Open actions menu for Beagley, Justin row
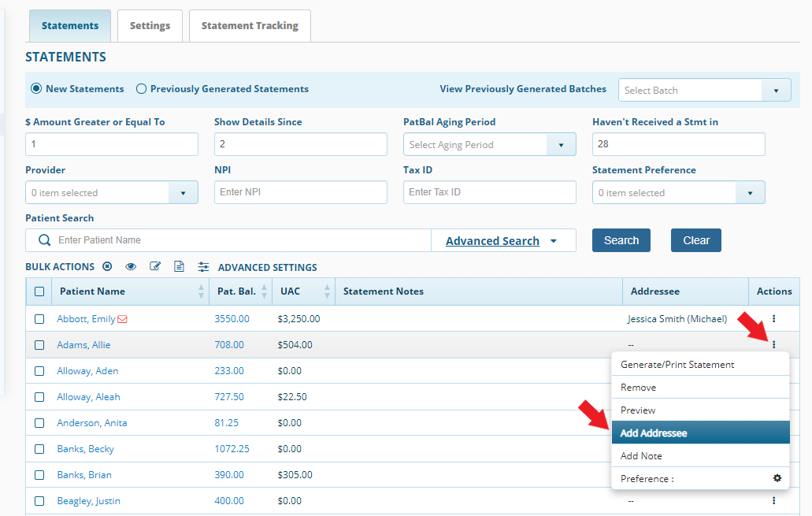The image size is (812, 516). point(773,500)
